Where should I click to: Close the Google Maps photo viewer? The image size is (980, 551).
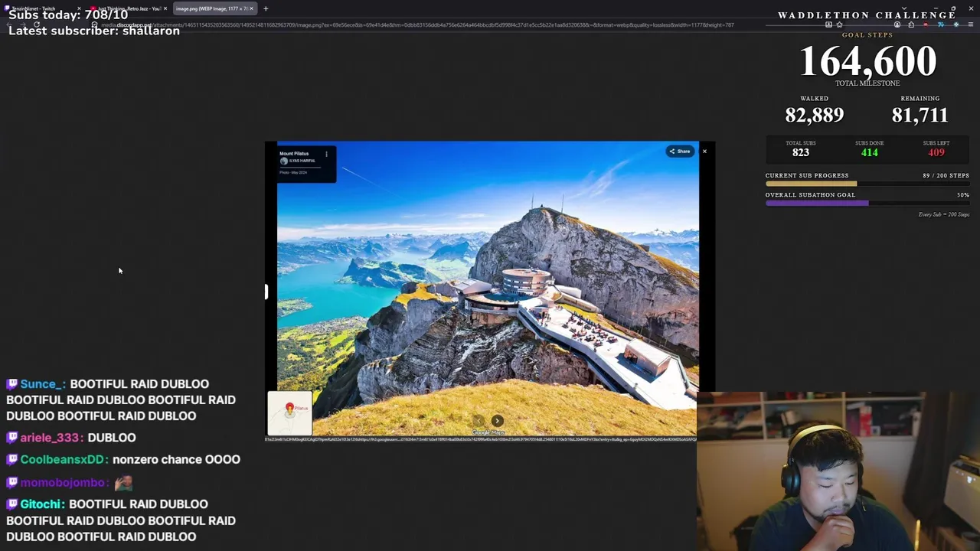(704, 151)
